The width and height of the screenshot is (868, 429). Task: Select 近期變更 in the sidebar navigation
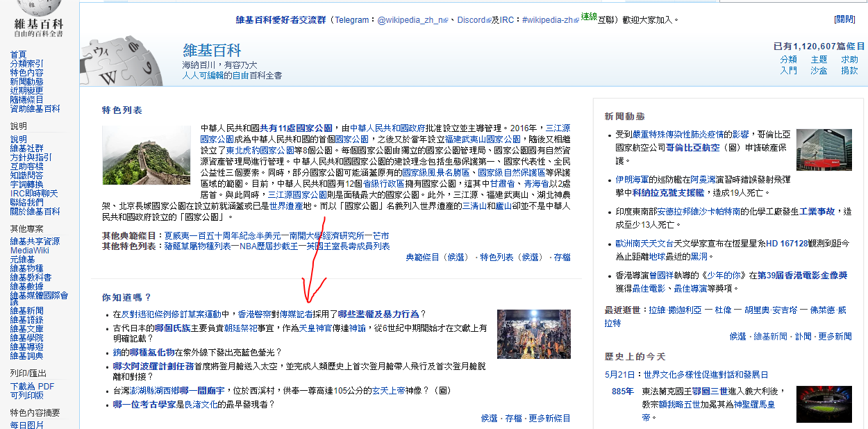coord(26,91)
